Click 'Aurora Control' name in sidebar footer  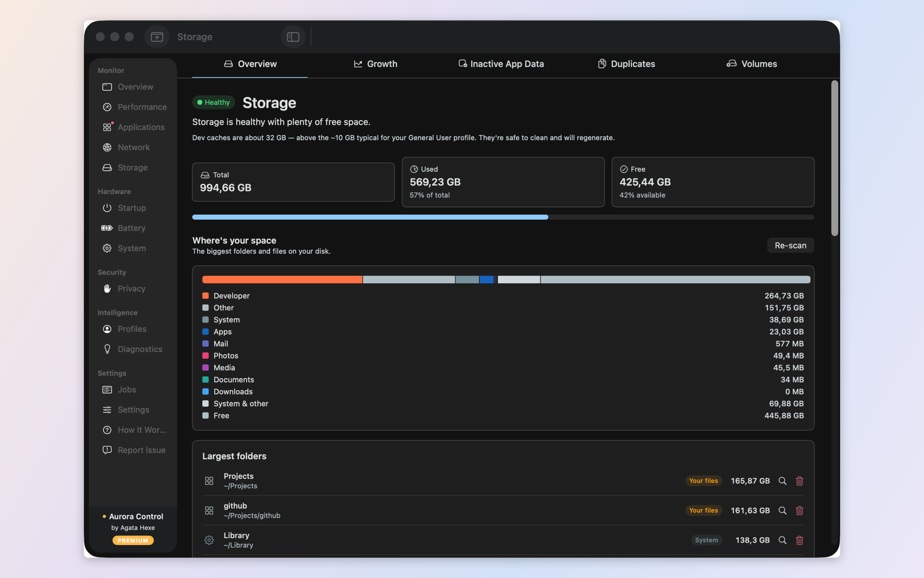[136, 517]
